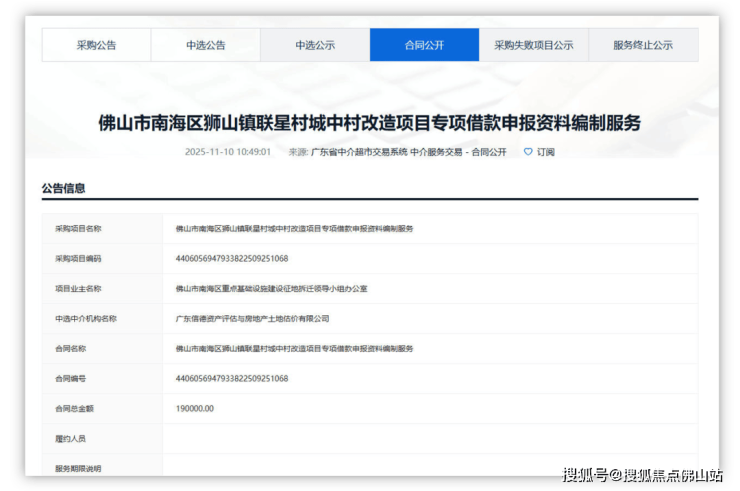
Task: Click the agency name 广东信德资产评估与房地产土地估价有限公司
Action: point(252,318)
